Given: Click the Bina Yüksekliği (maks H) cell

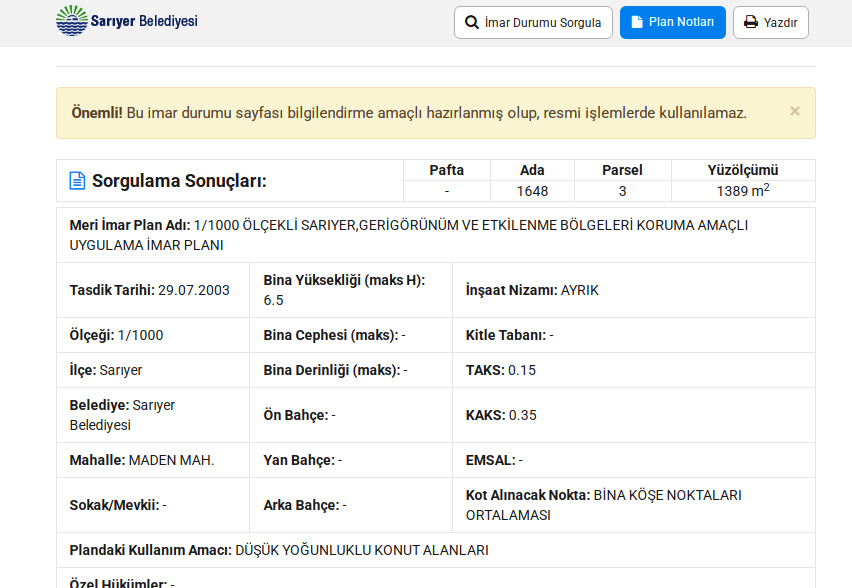Looking at the screenshot, I should [x=351, y=290].
